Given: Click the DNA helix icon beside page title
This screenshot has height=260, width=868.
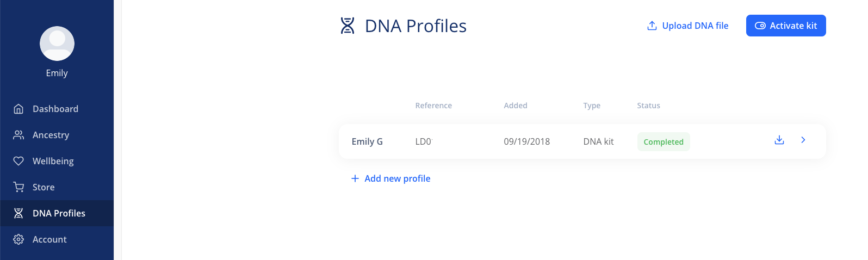Looking at the screenshot, I should [x=348, y=26].
